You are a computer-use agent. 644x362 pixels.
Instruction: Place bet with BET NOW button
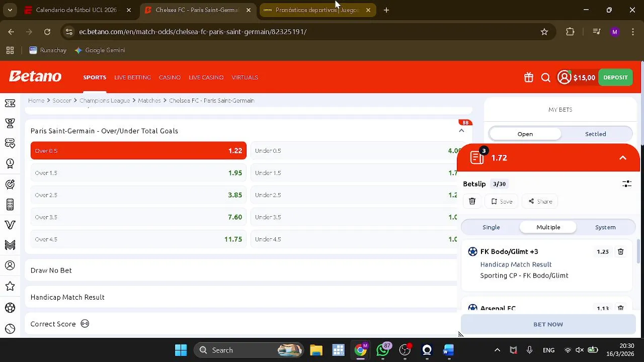click(x=548, y=324)
